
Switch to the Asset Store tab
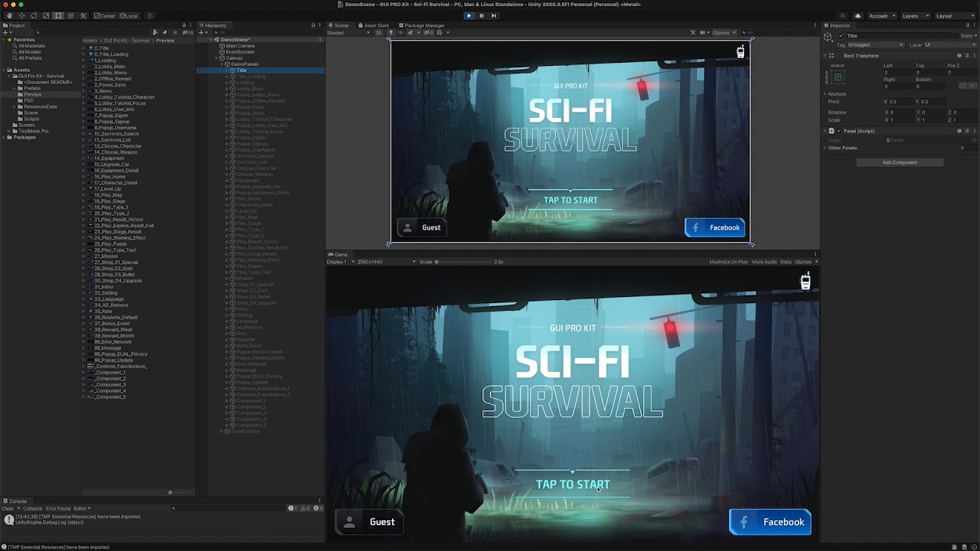(x=374, y=25)
